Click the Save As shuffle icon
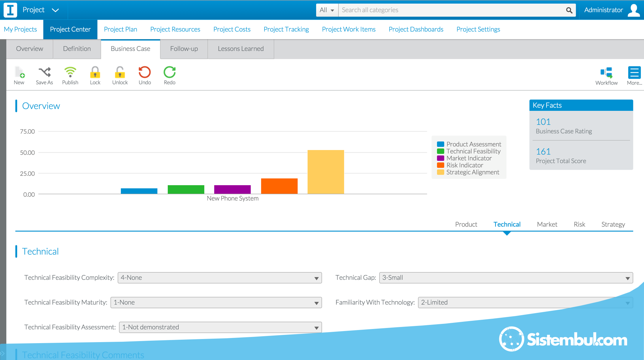644x360 pixels. 44,73
